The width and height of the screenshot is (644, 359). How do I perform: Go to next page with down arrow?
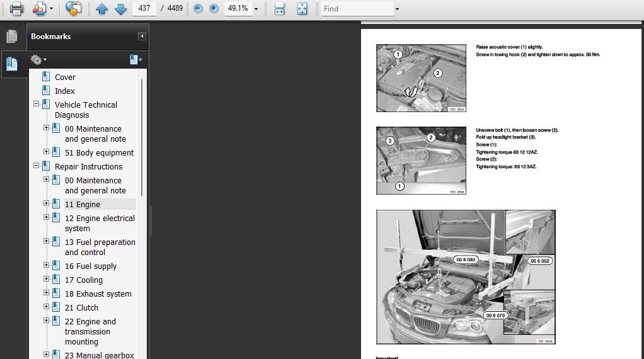point(120,9)
